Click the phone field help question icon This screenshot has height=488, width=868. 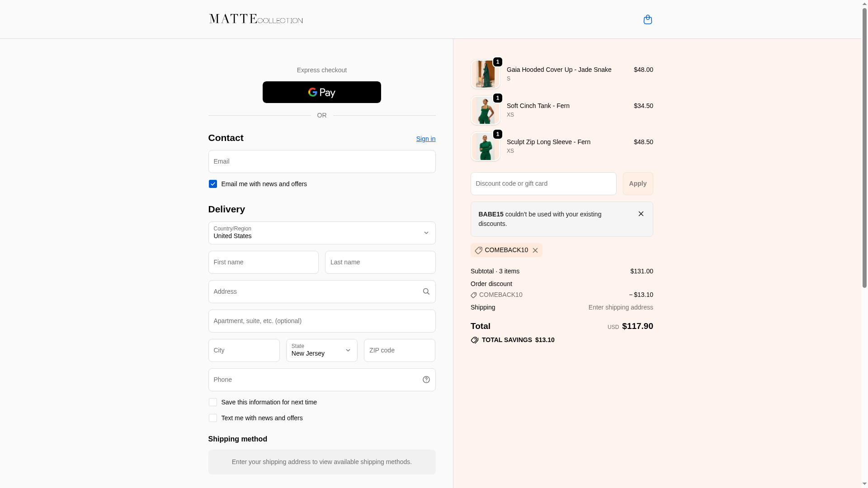pos(426,380)
